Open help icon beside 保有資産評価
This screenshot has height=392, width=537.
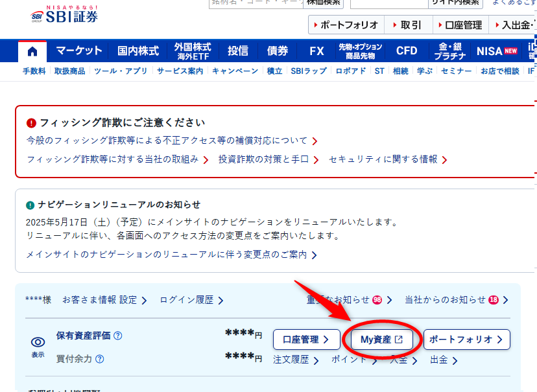point(118,336)
